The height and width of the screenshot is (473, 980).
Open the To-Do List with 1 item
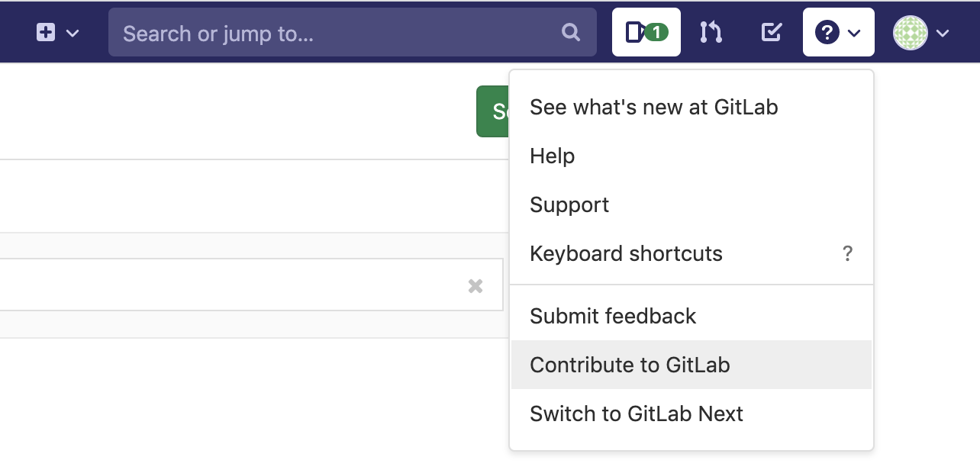(x=646, y=32)
